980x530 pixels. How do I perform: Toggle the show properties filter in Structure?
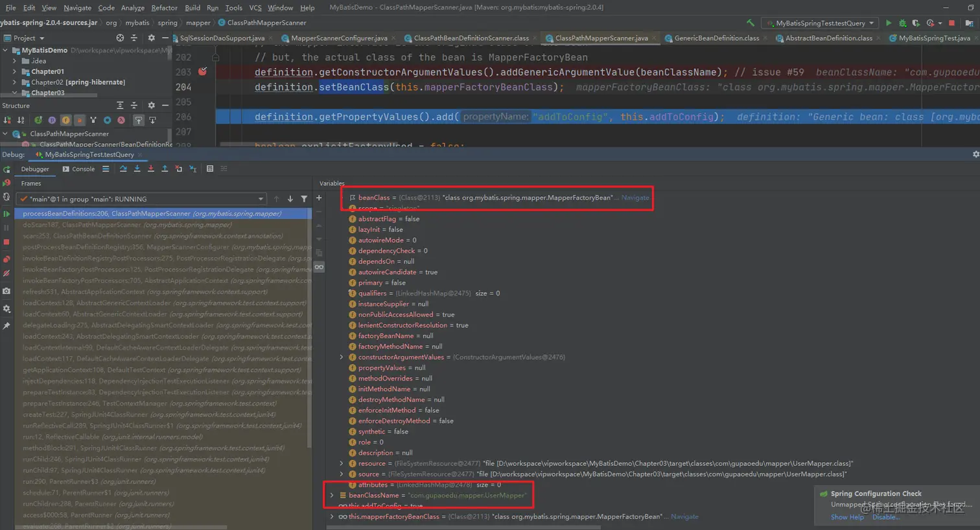coord(52,121)
